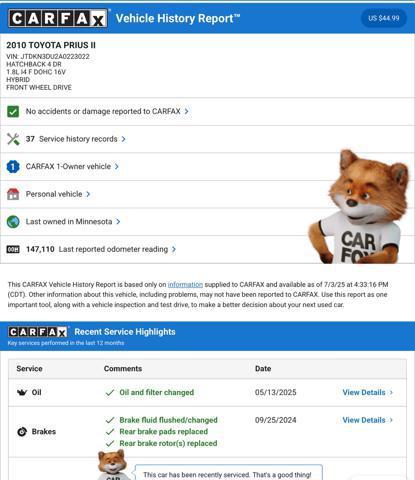Image resolution: width=415 pixels, height=480 pixels.
Task: Click the Oil and filter changed comment
Action: click(157, 392)
